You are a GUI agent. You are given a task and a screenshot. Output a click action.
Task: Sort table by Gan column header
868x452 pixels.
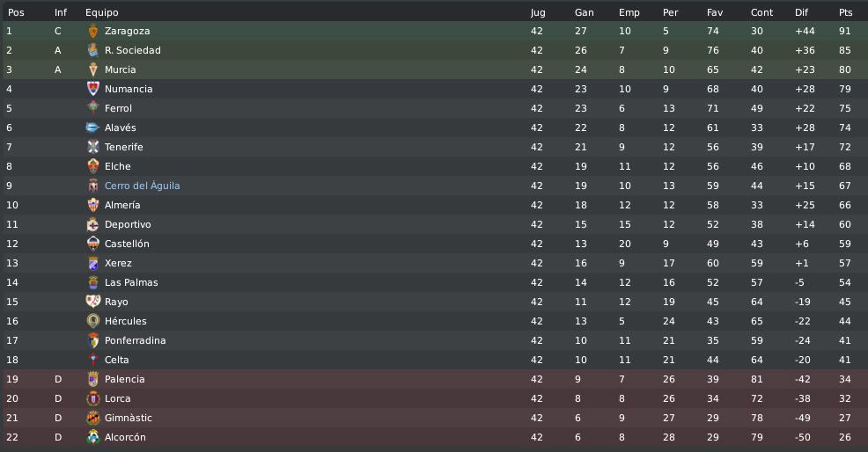click(584, 12)
